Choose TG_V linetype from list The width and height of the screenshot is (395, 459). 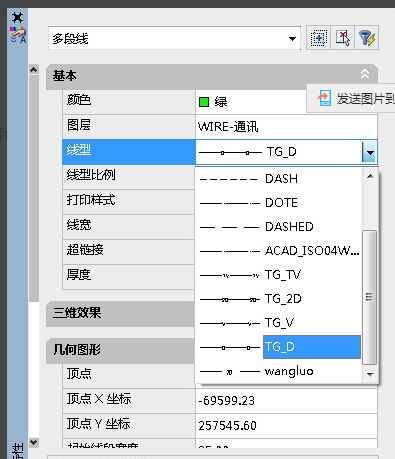[279, 323]
